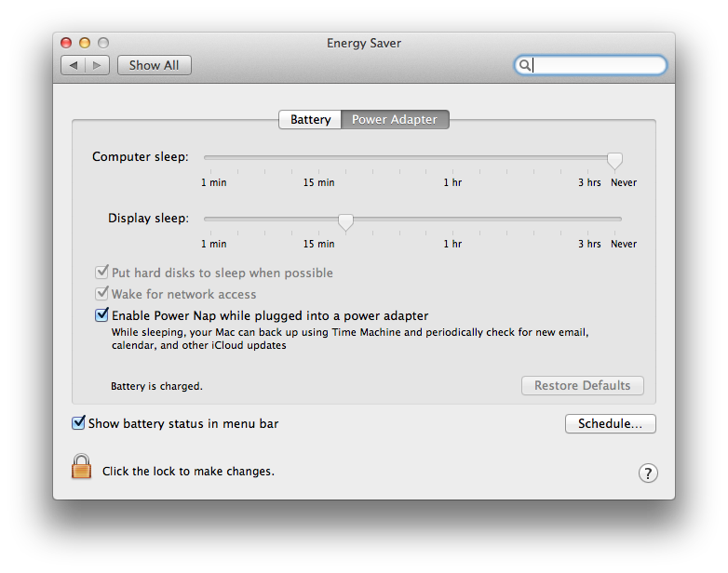Click the Energy Saver window title
The width and height of the screenshot is (728, 573).
(364, 43)
